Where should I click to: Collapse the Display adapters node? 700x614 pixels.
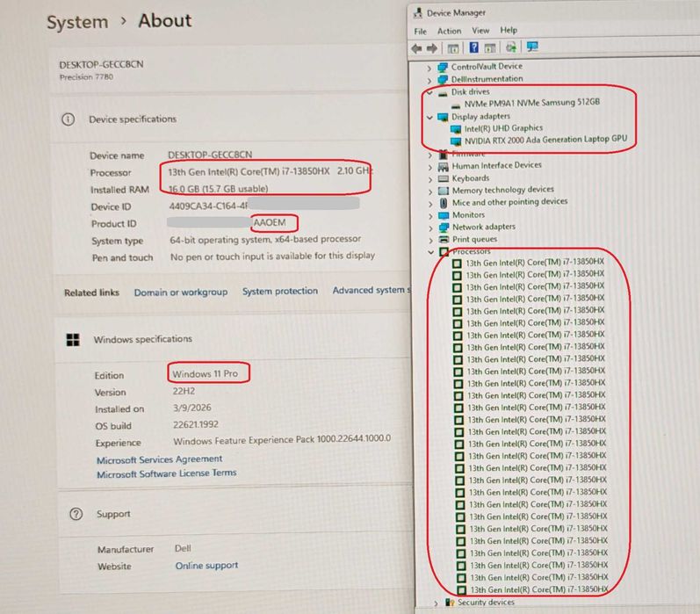[429, 118]
